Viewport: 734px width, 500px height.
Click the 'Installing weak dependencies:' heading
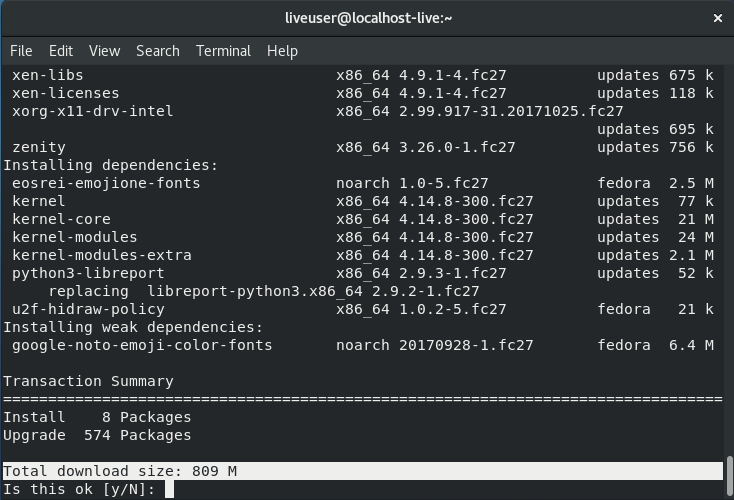[133, 327]
